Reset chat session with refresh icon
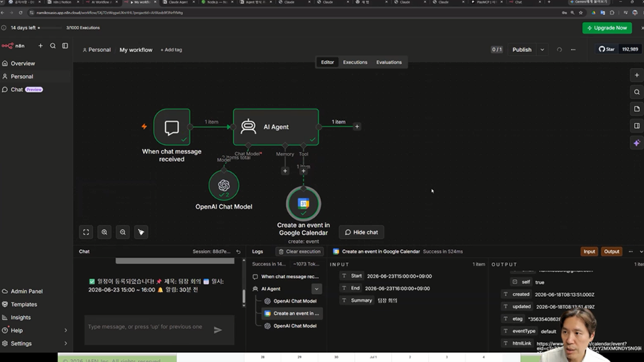 pos(238,251)
